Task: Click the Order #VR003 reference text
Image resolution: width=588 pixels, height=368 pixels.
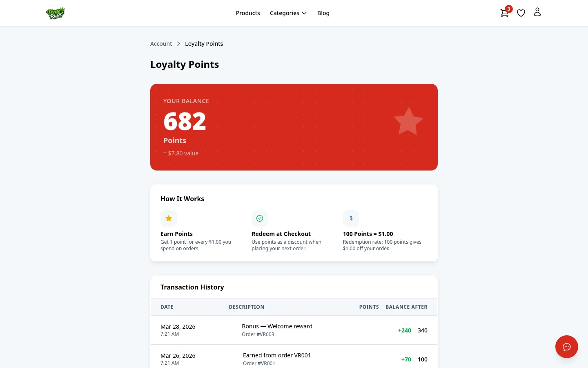Action: [258, 334]
